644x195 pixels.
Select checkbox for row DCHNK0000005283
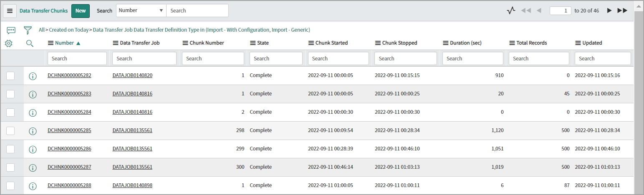click(x=10, y=94)
